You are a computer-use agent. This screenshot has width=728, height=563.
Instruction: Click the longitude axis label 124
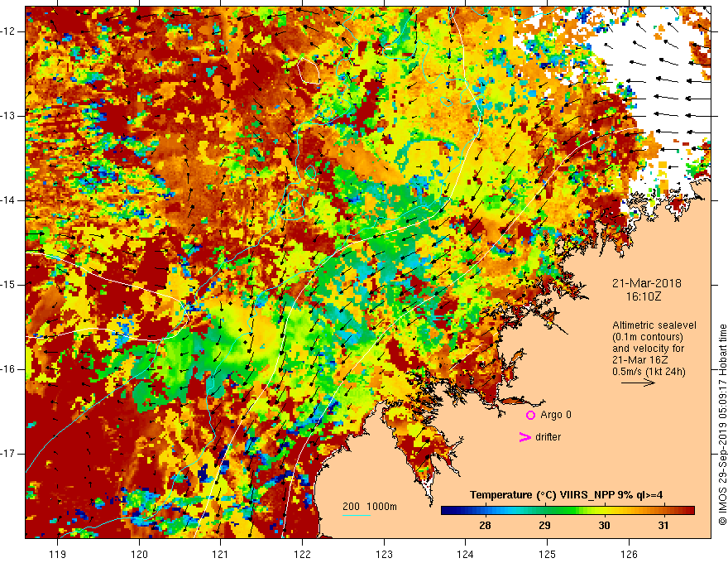[x=466, y=554]
